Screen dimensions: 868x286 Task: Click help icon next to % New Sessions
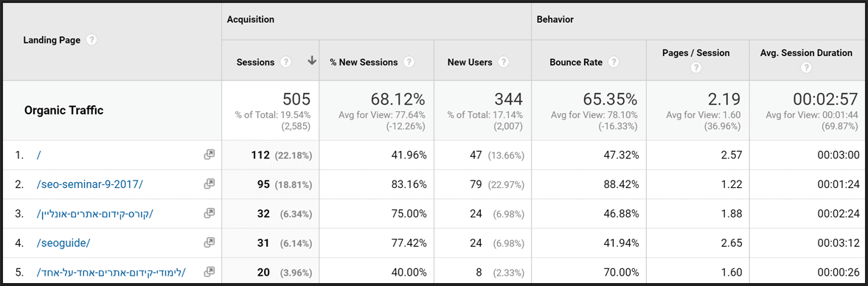pos(409,62)
